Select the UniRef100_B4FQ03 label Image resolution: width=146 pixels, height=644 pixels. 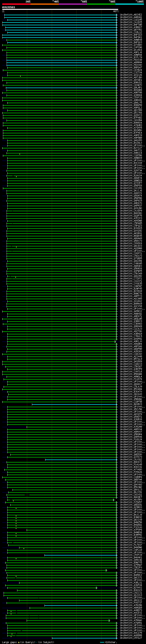coord(131,42)
